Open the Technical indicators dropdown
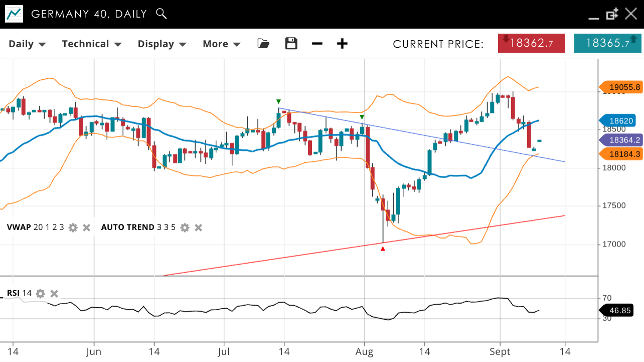This screenshot has height=362, width=644. [92, 44]
